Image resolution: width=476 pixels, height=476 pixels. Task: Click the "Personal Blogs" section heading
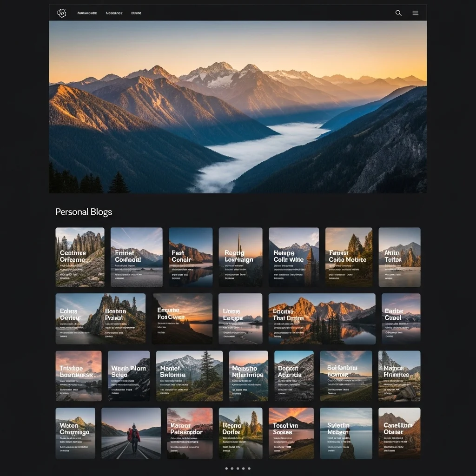(84, 212)
